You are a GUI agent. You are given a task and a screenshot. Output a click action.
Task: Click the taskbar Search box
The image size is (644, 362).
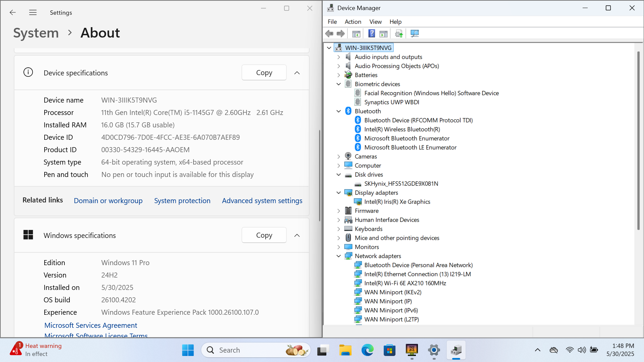[x=256, y=350]
